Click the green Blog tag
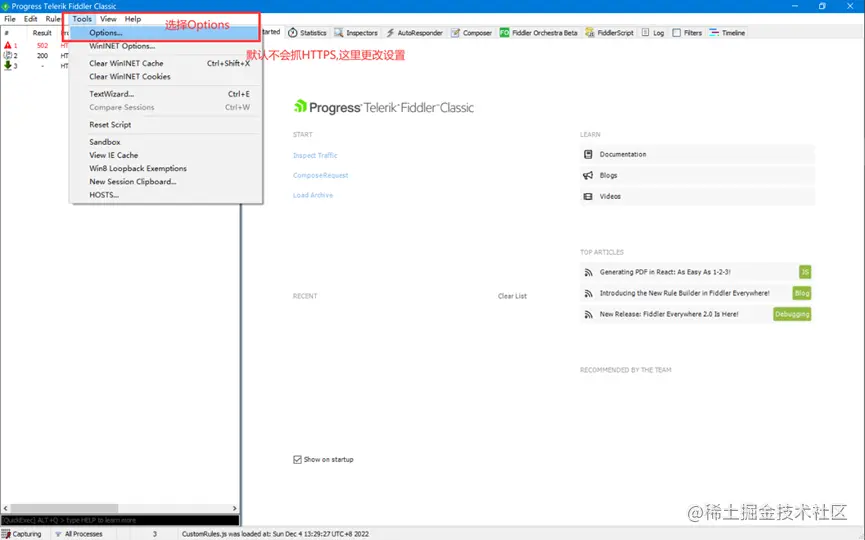865x540 pixels. coord(802,293)
